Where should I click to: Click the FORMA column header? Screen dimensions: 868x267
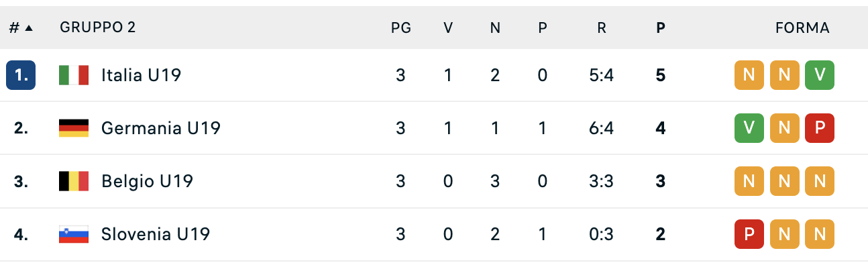[x=802, y=28]
